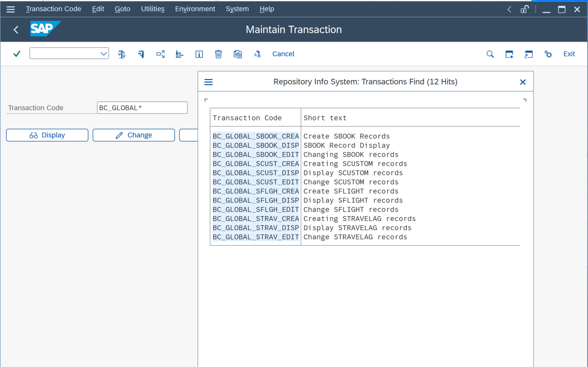Click the Copy transaction icon

pos(238,54)
